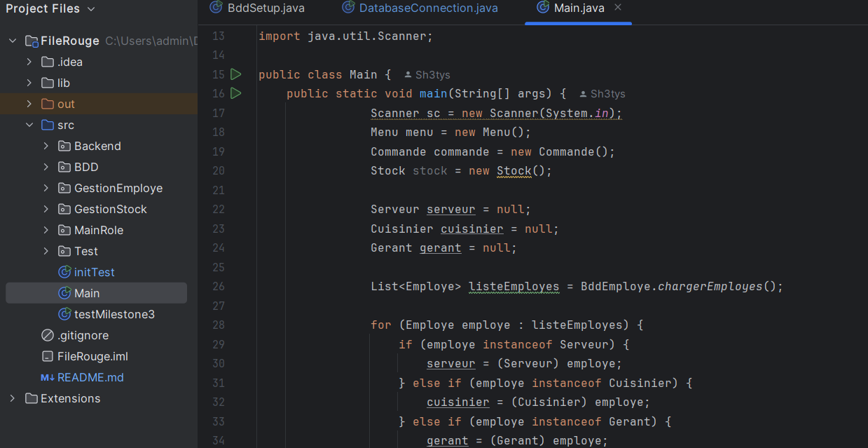Expand the MainRole package
Screen dimensions: 868x448
[x=46, y=230]
